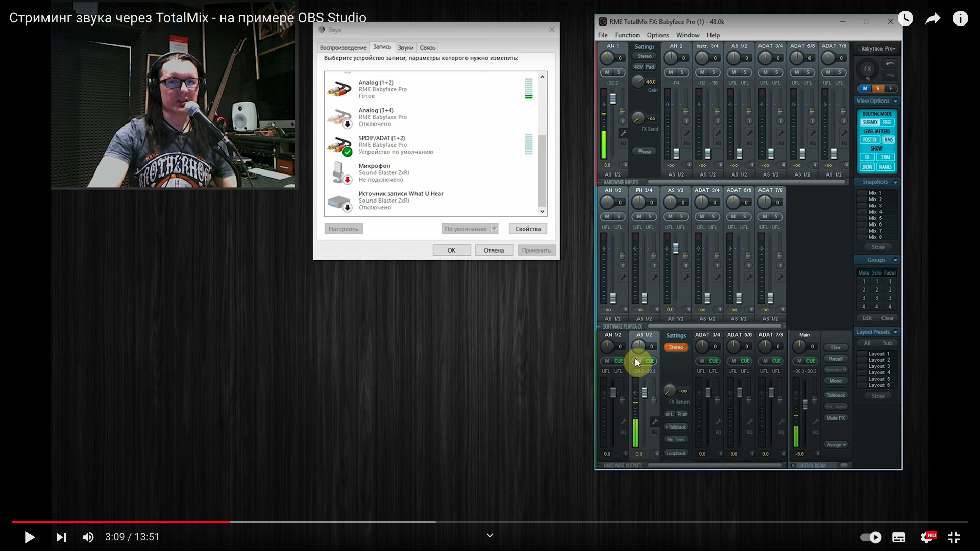
Task: Exit fullscreen mode icon
Action: tap(954, 537)
